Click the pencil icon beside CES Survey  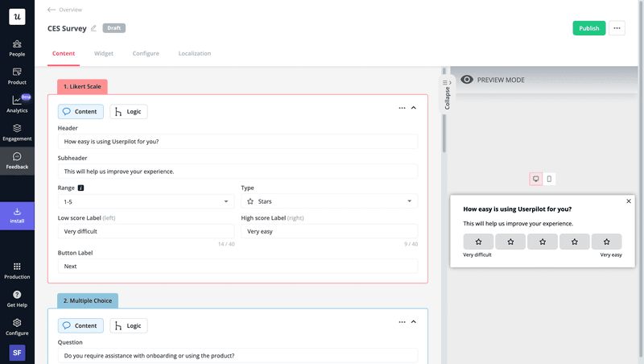[93, 28]
